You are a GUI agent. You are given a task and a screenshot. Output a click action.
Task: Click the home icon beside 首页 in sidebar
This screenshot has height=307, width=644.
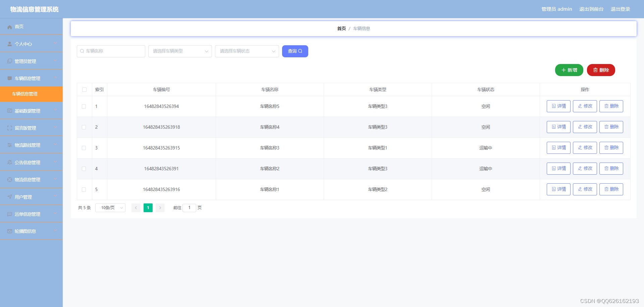(x=10, y=27)
